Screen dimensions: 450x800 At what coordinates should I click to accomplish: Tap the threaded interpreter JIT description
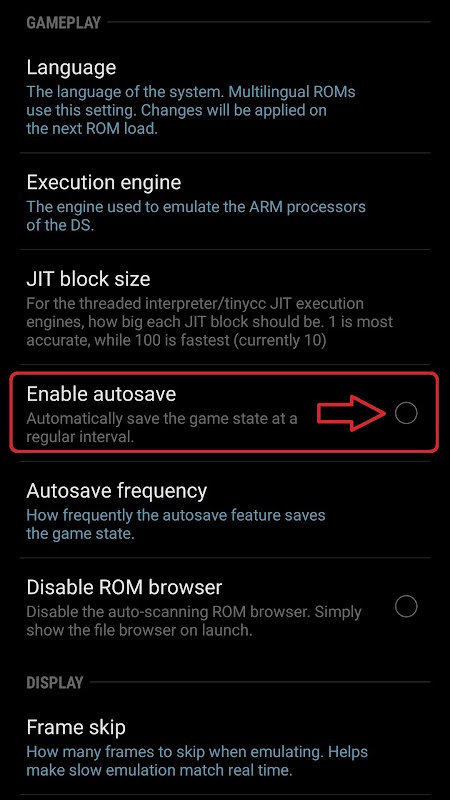210,322
